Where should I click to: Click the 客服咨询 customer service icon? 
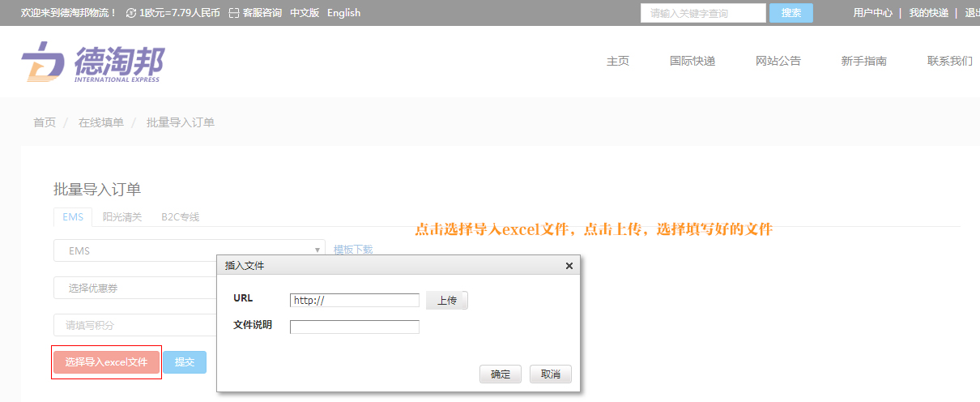tap(234, 13)
